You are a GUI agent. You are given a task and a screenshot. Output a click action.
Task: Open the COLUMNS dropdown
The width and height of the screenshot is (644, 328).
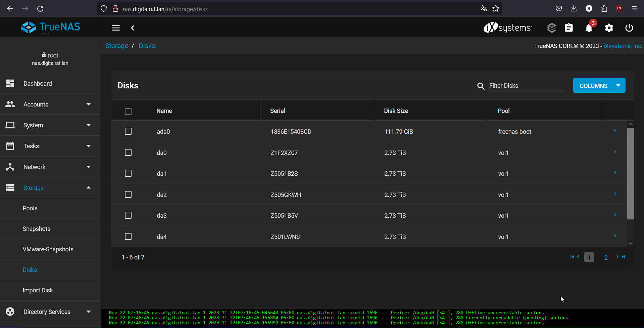coord(599,86)
